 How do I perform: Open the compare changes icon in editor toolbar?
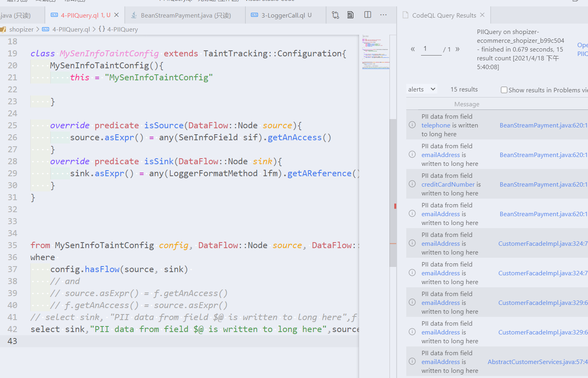pyautogui.click(x=336, y=15)
